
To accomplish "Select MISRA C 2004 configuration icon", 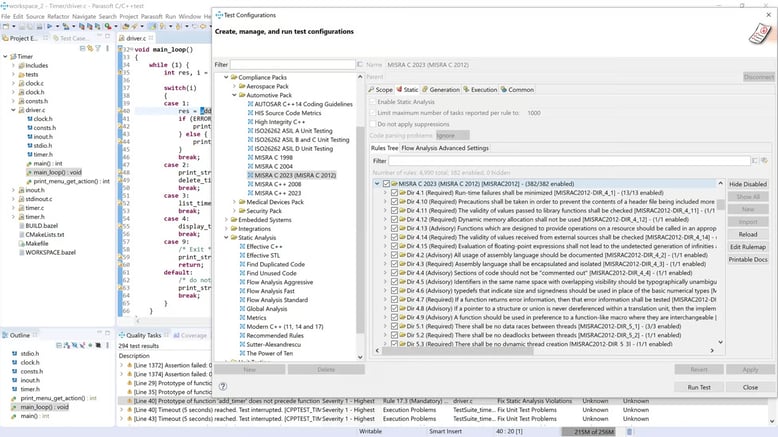I will pos(248,166).
